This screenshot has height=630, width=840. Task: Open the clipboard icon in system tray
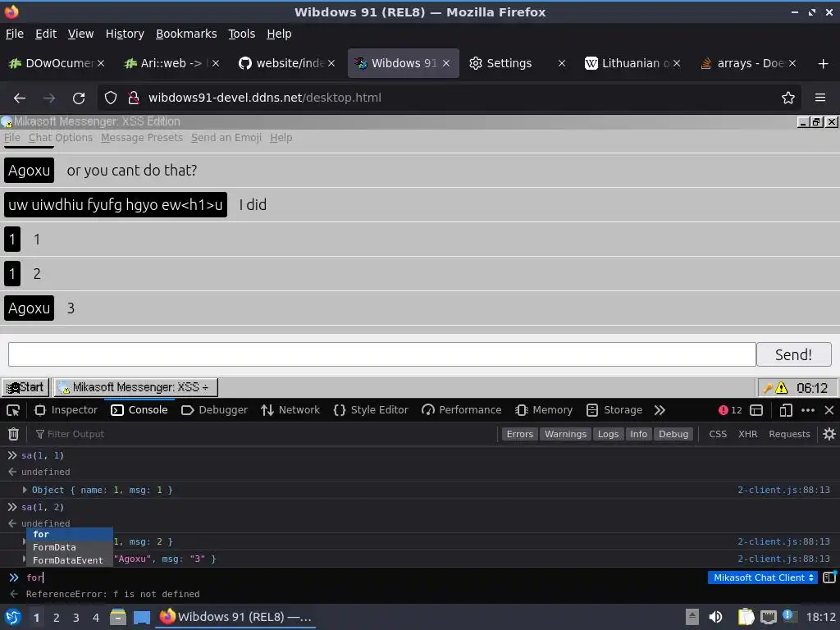pyautogui.click(x=746, y=617)
